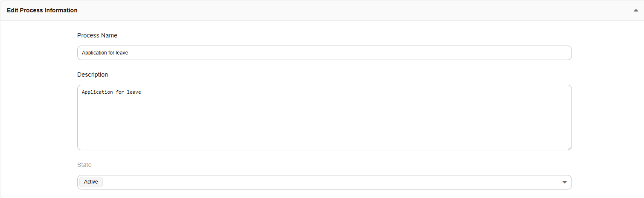Click the Description label
Image resolution: width=644 pixels, height=198 pixels.
pos(93,75)
